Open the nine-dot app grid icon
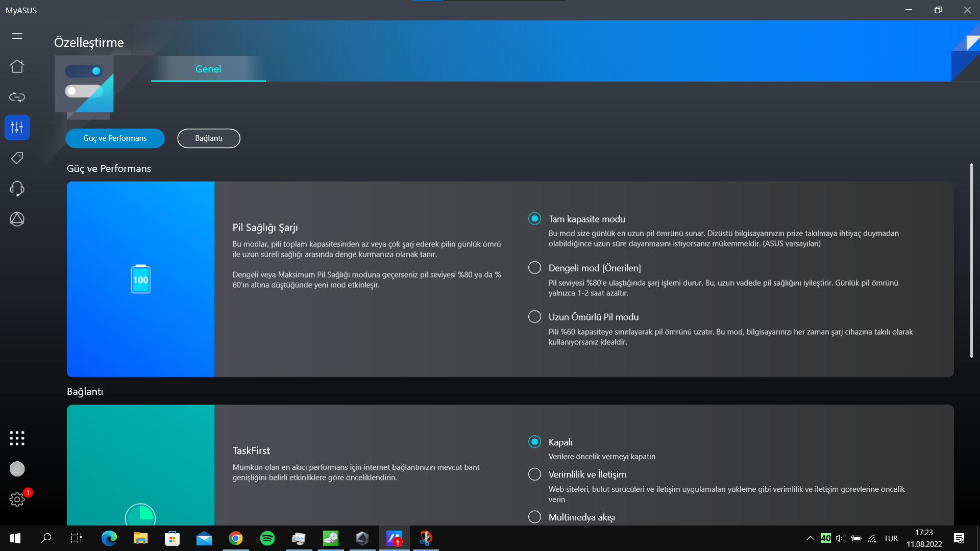This screenshot has width=980, height=551. tap(17, 438)
